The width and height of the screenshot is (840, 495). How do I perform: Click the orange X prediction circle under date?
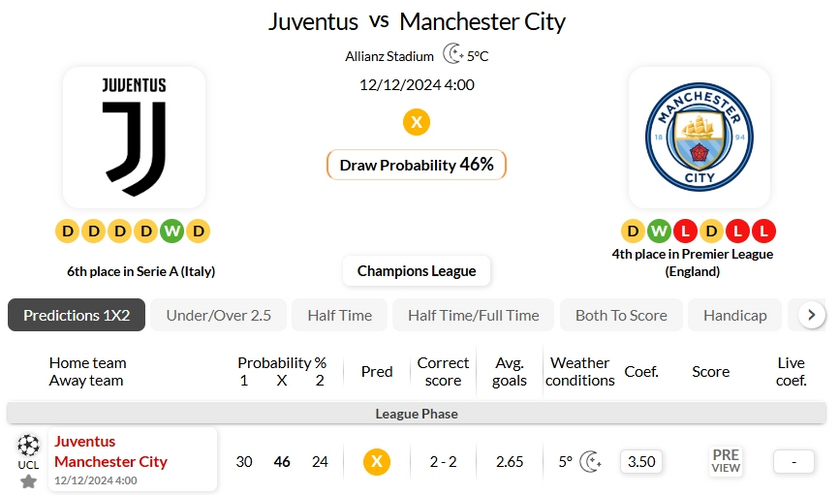pyautogui.click(x=416, y=122)
